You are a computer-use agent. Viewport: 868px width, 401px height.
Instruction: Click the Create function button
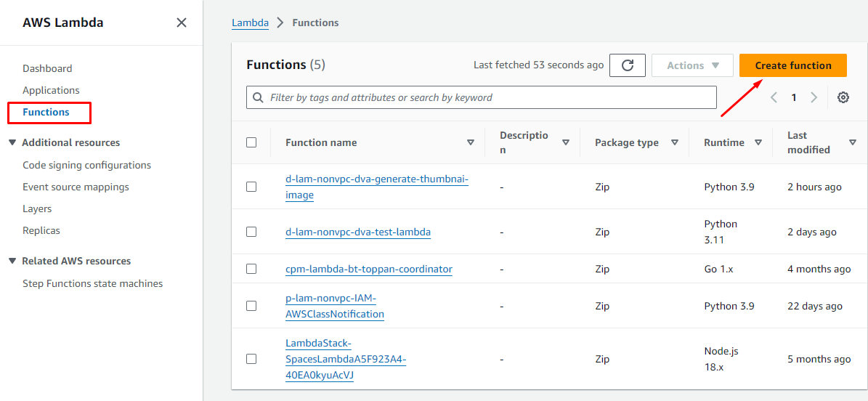793,65
